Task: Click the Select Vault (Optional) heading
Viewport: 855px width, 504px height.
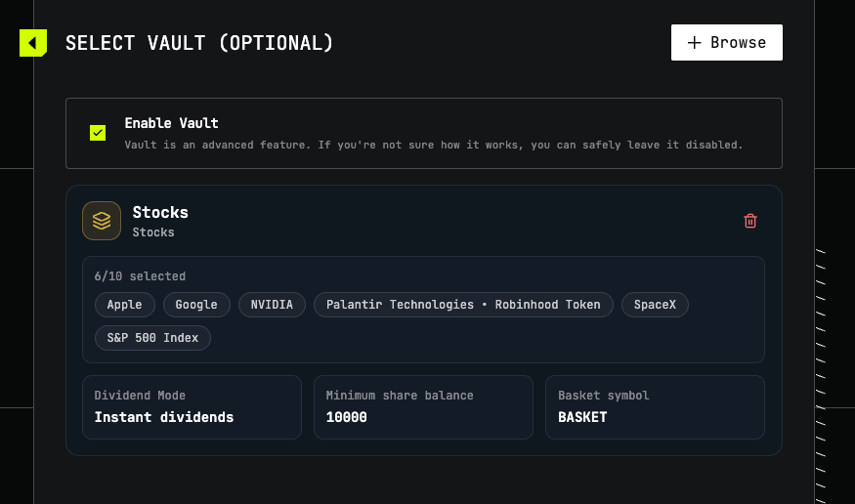Action: point(199,43)
